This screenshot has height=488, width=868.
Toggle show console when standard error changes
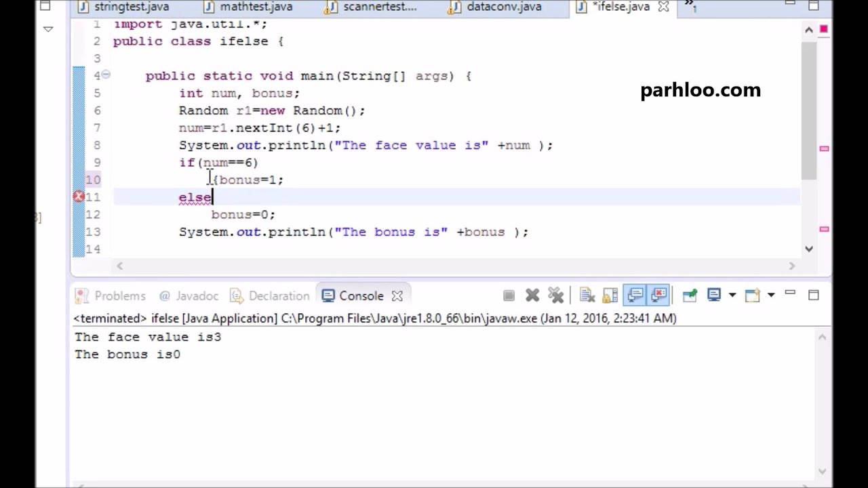click(659, 296)
